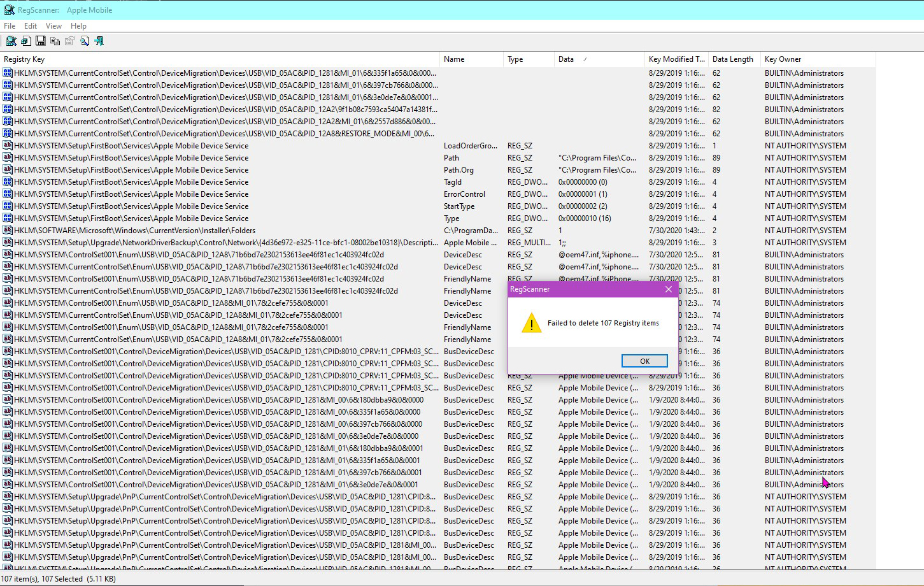The height and width of the screenshot is (586, 924).
Task: Open the View menu
Action: coord(54,26)
